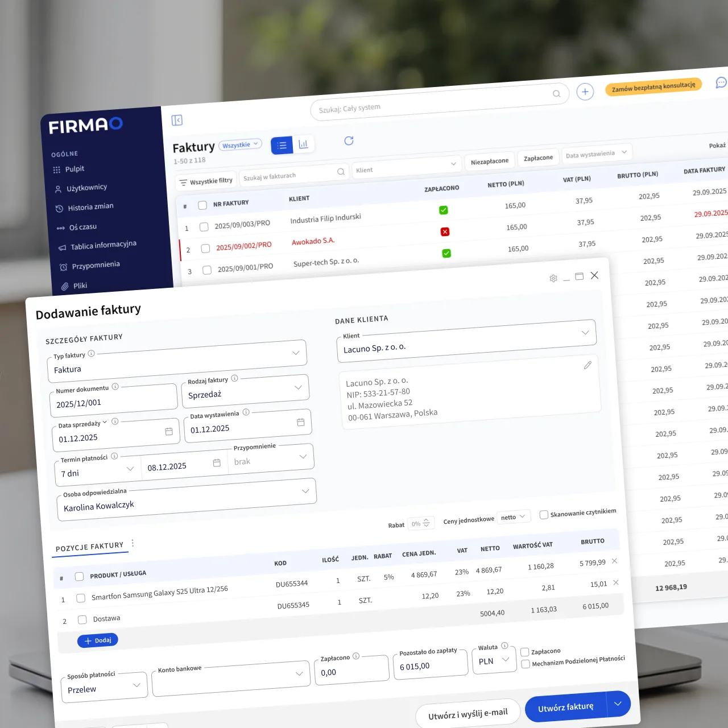Tick checkbox for the Dostawa row
The height and width of the screenshot is (728, 728).
tap(82, 620)
